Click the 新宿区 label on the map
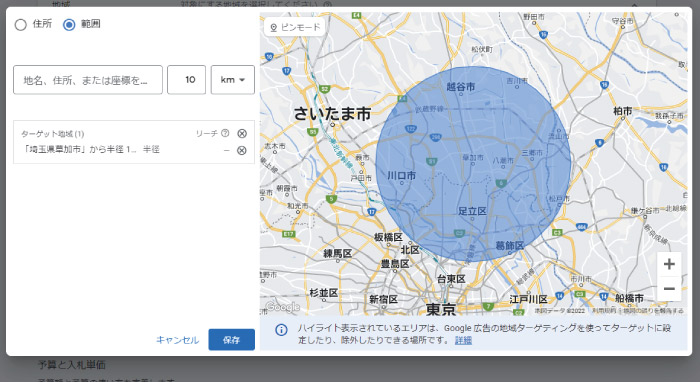Image resolution: width=700 pixels, height=382 pixels. [x=383, y=299]
